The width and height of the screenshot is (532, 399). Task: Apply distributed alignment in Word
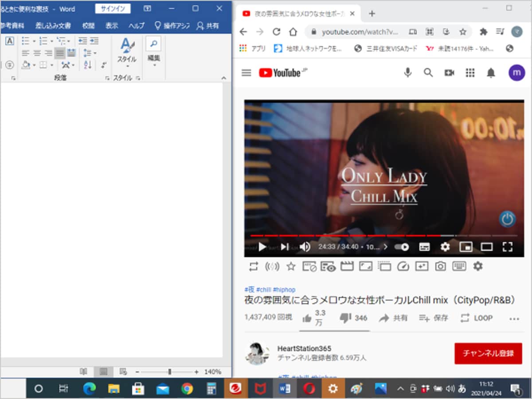[x=71, y=53]
